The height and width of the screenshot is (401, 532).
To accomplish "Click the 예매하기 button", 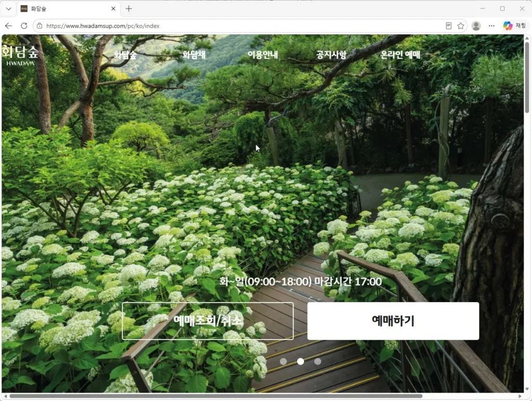I will tap(393, 321).
